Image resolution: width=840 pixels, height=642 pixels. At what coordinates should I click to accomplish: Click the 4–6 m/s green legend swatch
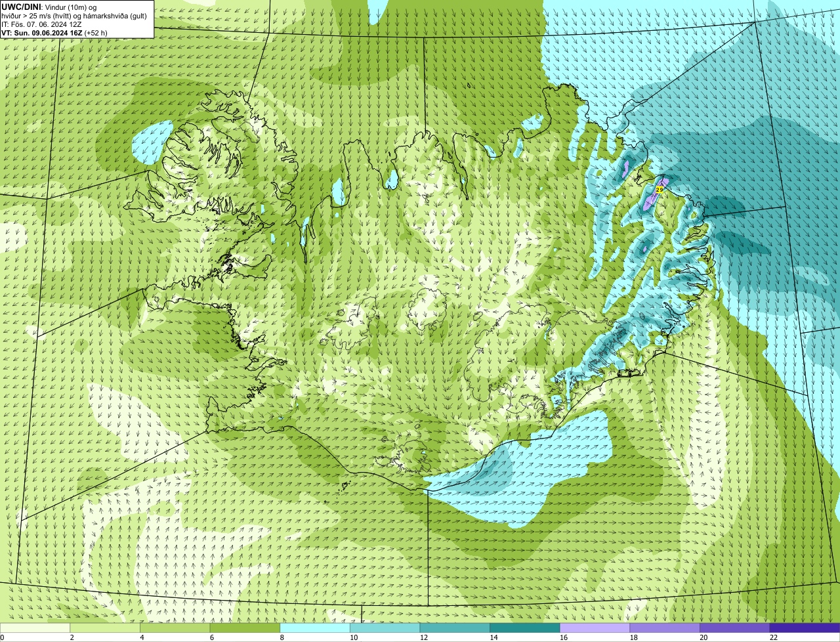click(x=175, y=628)
